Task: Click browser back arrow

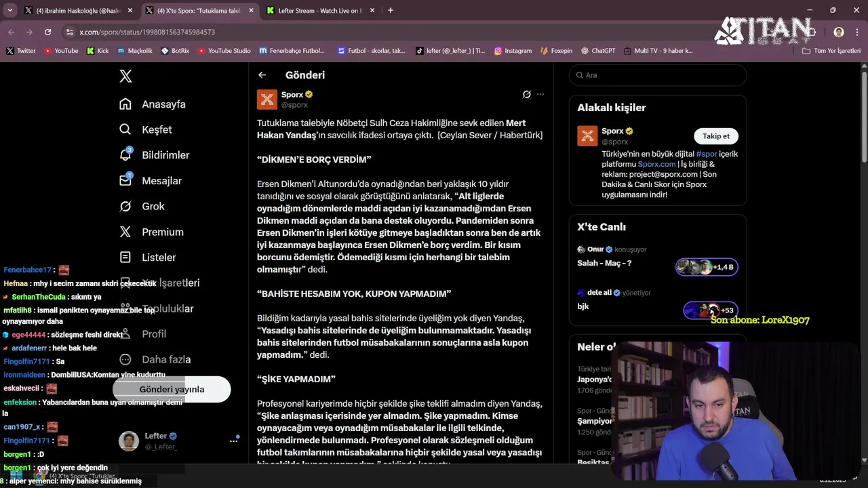Action: click(11, 32)
